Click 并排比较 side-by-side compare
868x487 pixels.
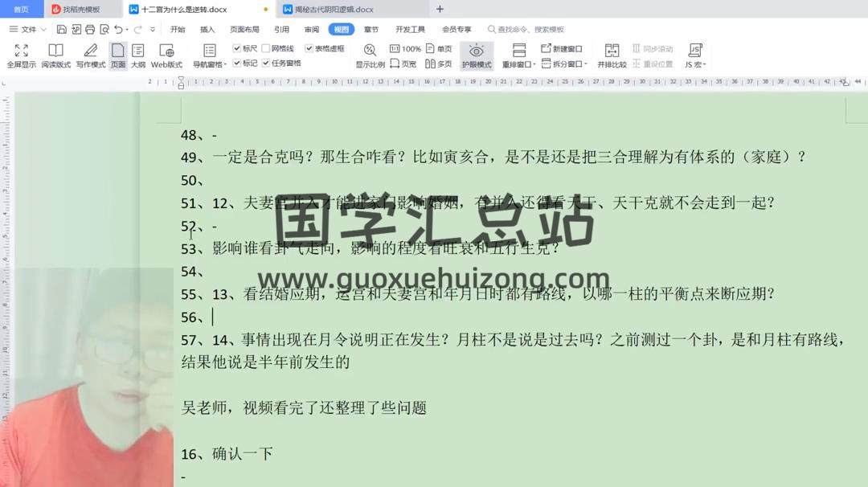[x=612, y=55]
